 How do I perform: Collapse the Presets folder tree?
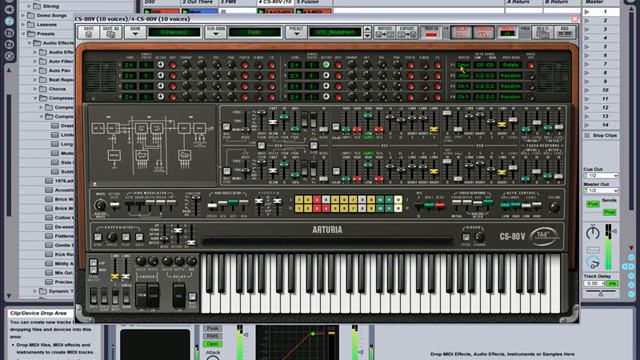[24, 33]
